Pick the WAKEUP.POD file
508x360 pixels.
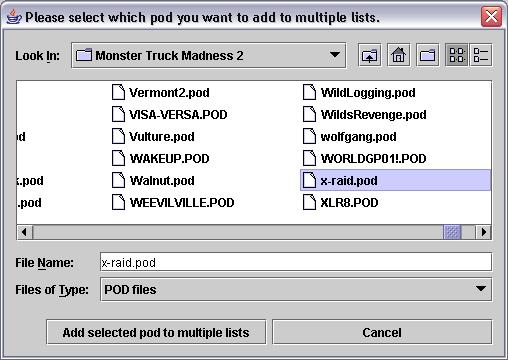tap(161, 158)
